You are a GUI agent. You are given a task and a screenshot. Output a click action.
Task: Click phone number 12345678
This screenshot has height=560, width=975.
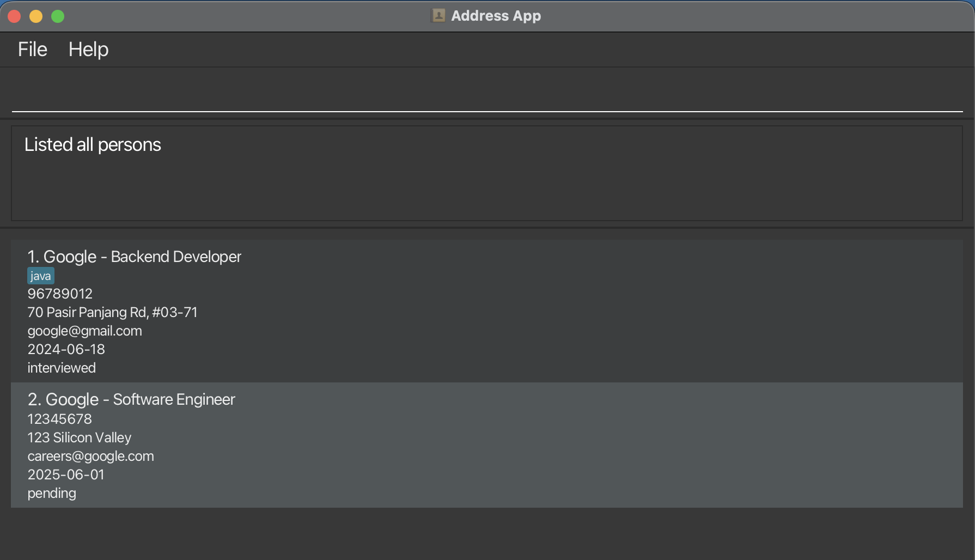59,419
